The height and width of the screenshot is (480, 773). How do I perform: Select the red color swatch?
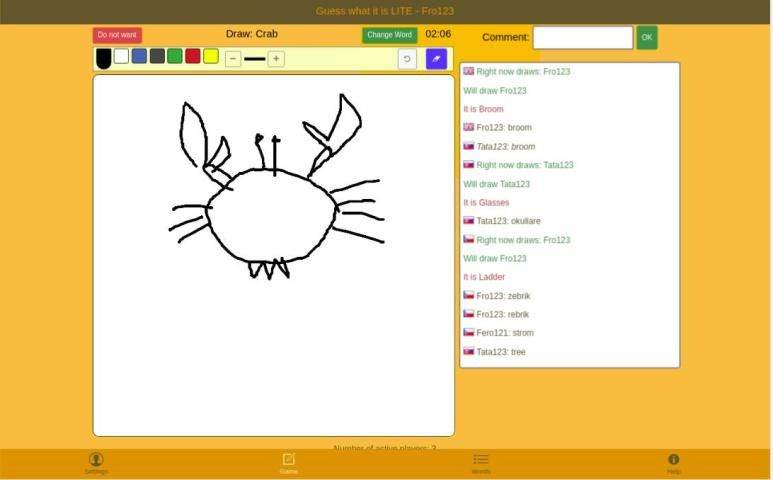tap(193, 56)
